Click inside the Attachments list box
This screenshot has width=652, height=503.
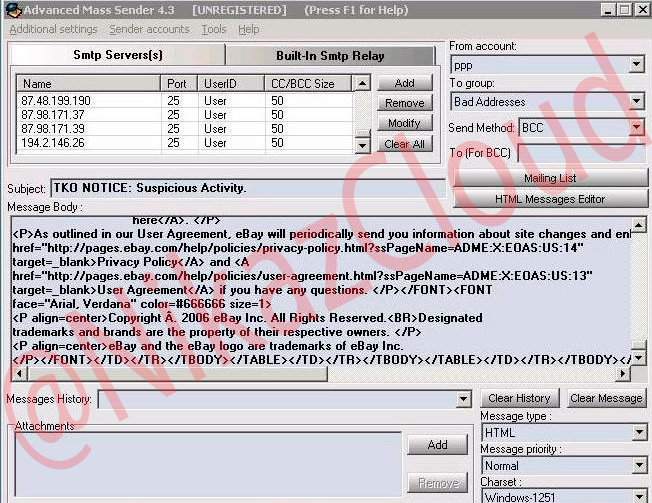tap(208, 465)
